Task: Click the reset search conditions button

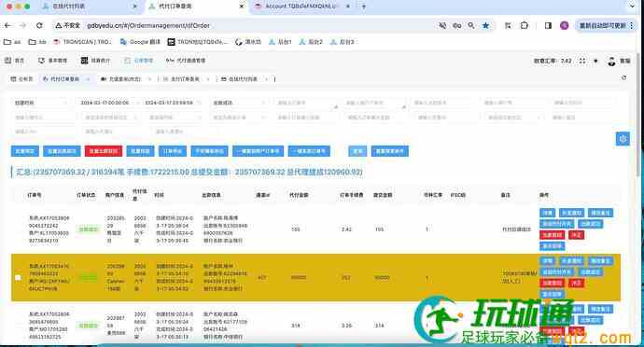Action: click(x=390, y=151)
